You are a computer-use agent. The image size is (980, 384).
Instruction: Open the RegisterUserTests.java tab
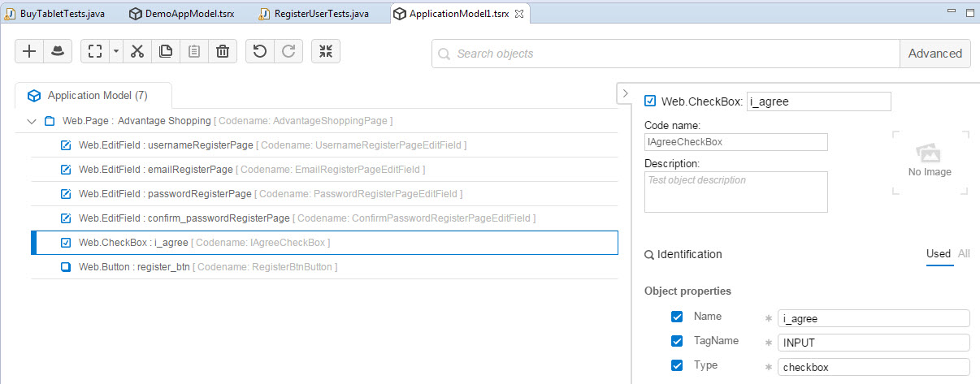tap(314, 14)
